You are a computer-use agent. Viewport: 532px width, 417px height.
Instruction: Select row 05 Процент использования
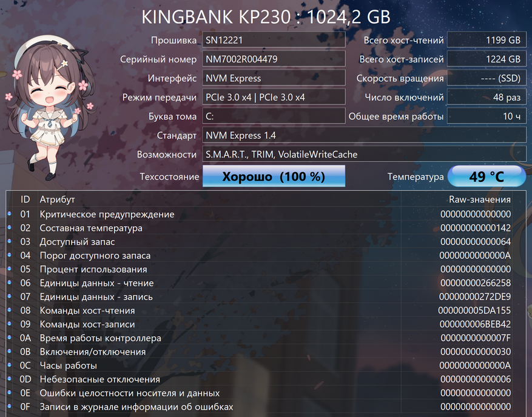coord(266,269)
